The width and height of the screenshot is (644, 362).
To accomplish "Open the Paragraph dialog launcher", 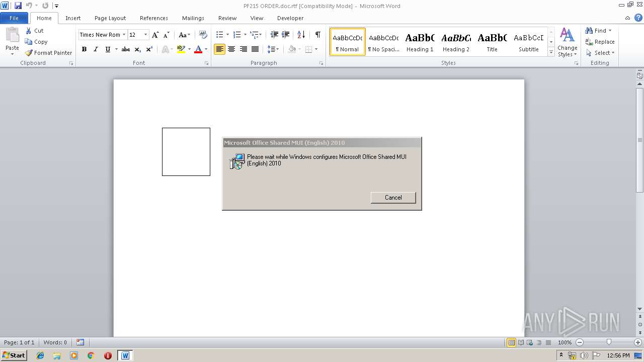I will pyautogui.click(x=321, y=63).
